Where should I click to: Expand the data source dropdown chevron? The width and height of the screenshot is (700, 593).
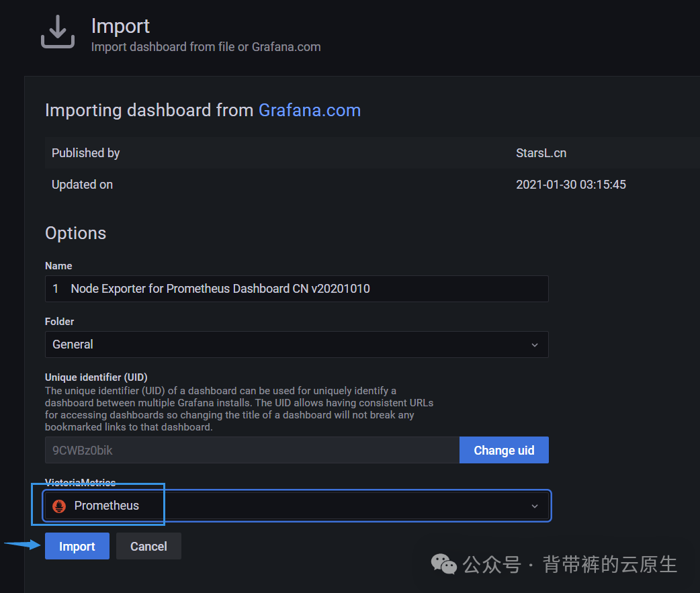pos(534,506)
